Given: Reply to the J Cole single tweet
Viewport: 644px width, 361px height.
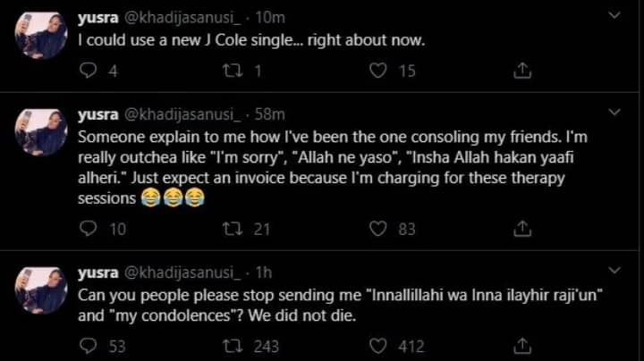Looking at the screenshot, I should (x=88, y=71).
